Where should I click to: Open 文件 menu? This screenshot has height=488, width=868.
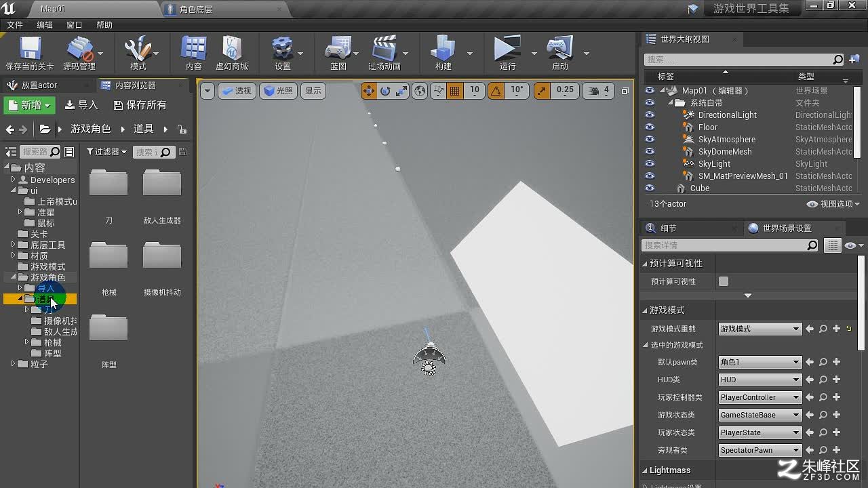15,25
